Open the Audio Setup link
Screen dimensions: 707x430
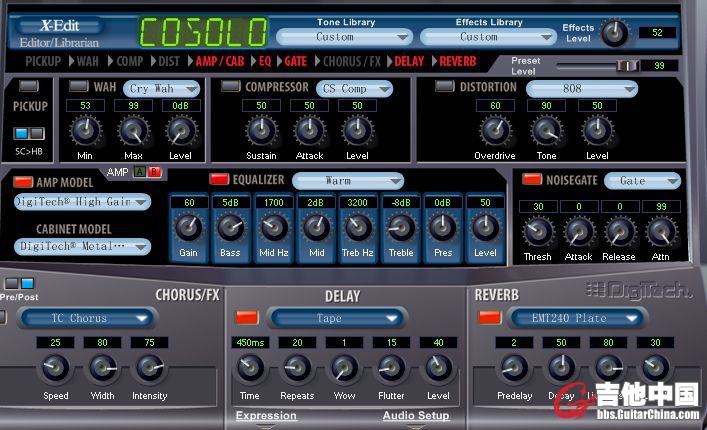(416, 416)
